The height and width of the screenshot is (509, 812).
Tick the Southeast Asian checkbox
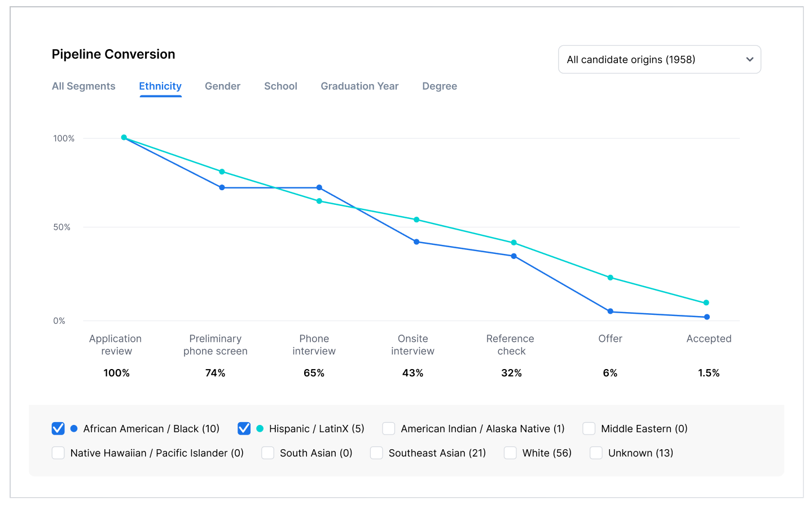click(376, 453)
